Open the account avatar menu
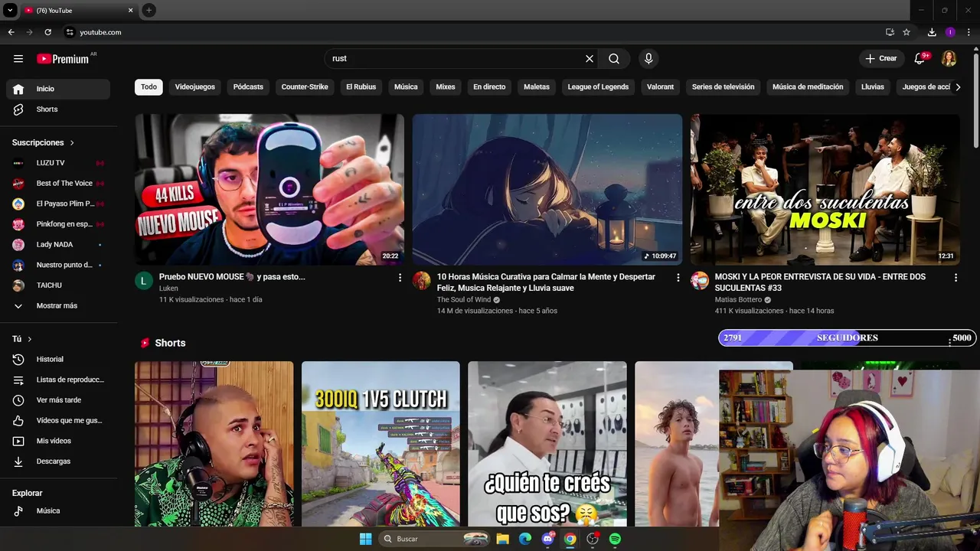 pos(949,58)
